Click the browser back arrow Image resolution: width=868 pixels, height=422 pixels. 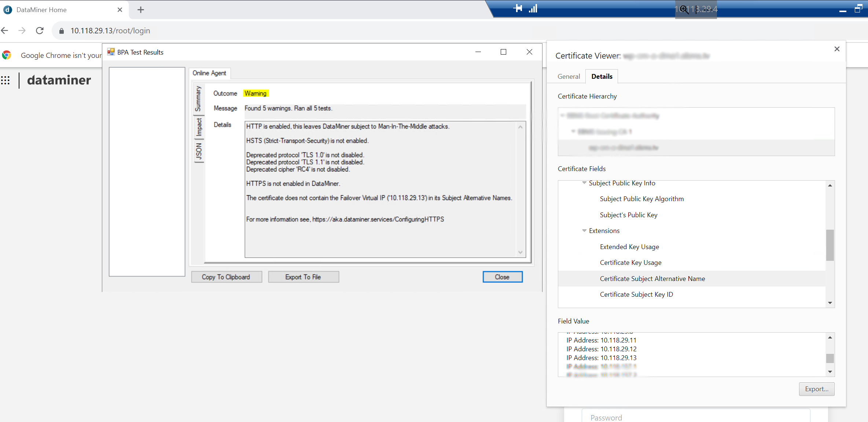5,30
